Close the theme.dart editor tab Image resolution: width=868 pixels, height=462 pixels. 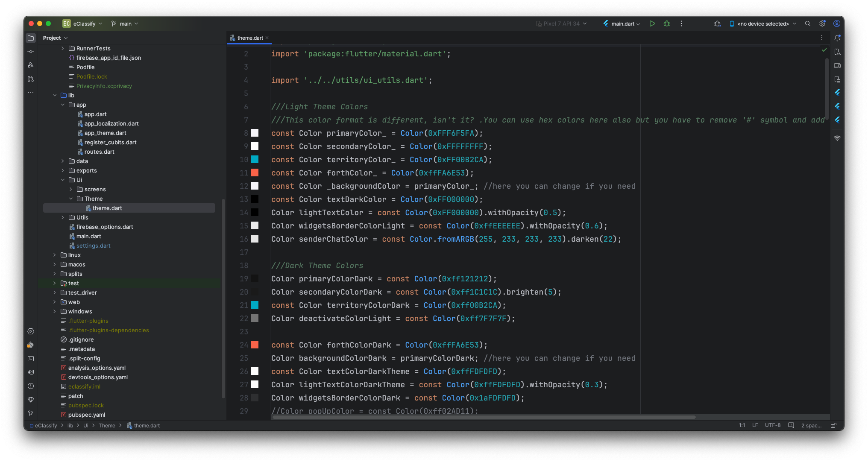pyautogui.click(x=267, y=38)
